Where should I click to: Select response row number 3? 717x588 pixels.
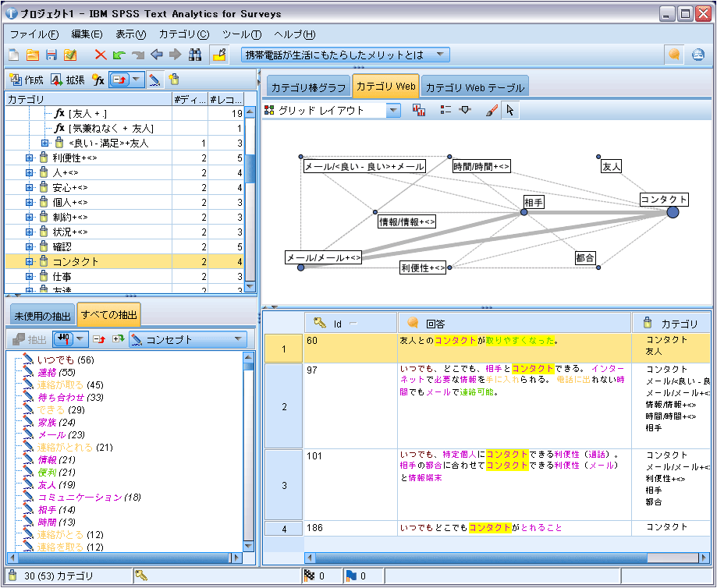284,485
